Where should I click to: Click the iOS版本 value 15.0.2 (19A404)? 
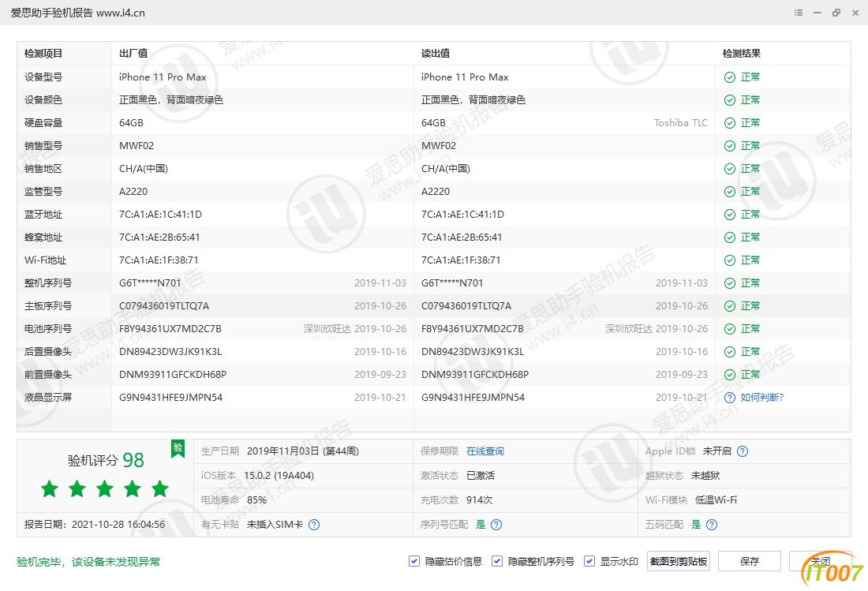[x=279, y=475]
